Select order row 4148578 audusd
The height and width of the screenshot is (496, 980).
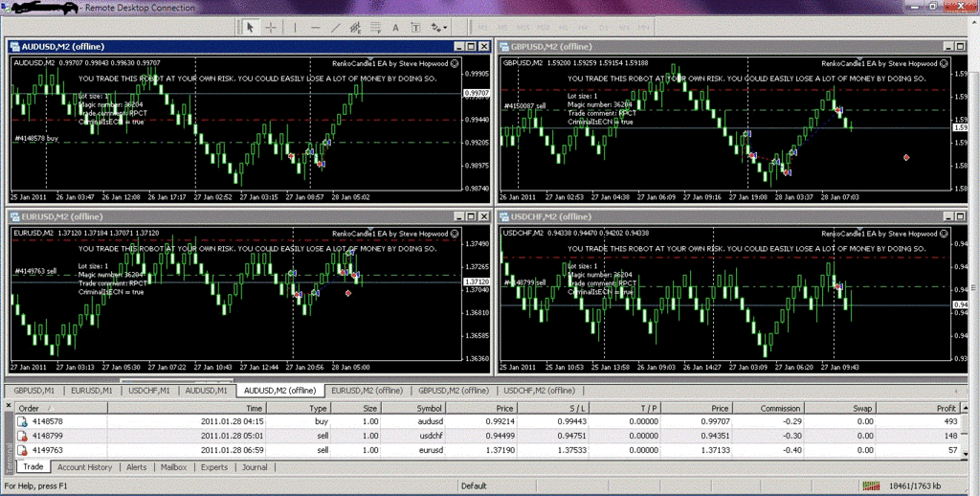tap(489, 422)
